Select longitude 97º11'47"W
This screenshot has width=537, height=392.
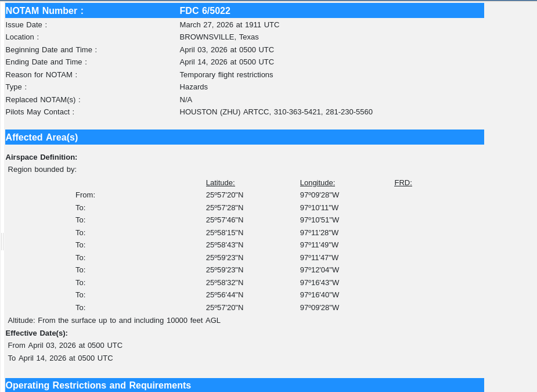(319, 258)
